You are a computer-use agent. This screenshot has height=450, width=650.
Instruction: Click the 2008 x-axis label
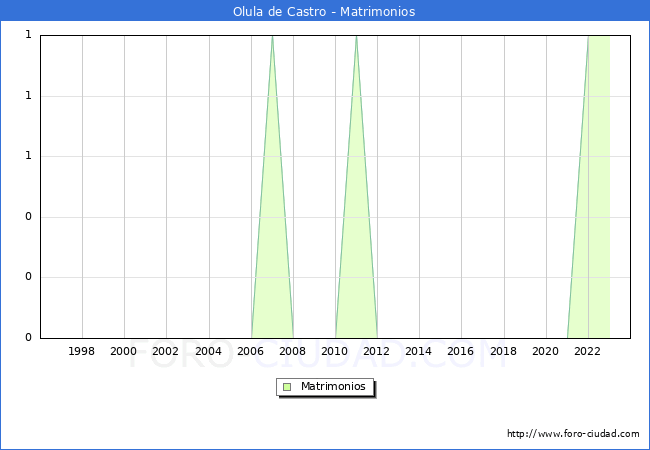point(293,352)
